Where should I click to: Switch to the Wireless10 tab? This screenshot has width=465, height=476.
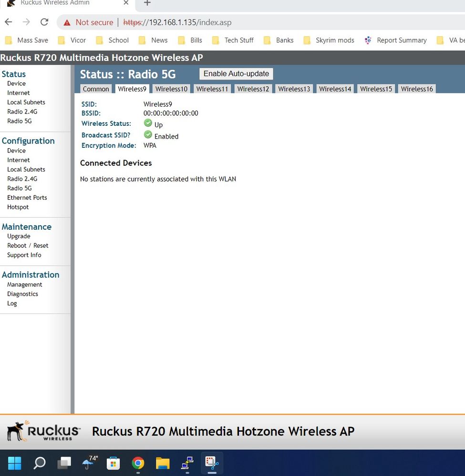tap(171, 89)
